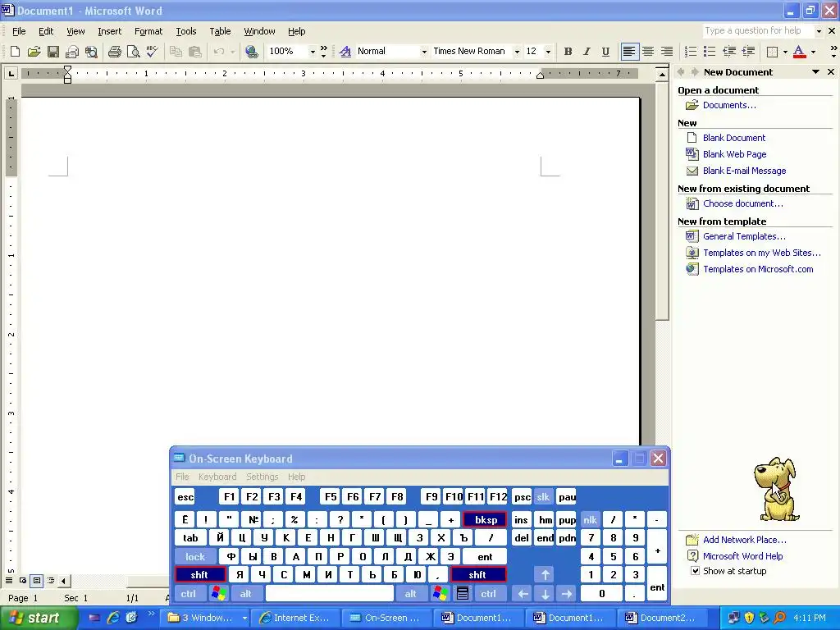Open the Border style dropdown arrow
This screenshot has width=840, height=630.
tap(785, 52)
